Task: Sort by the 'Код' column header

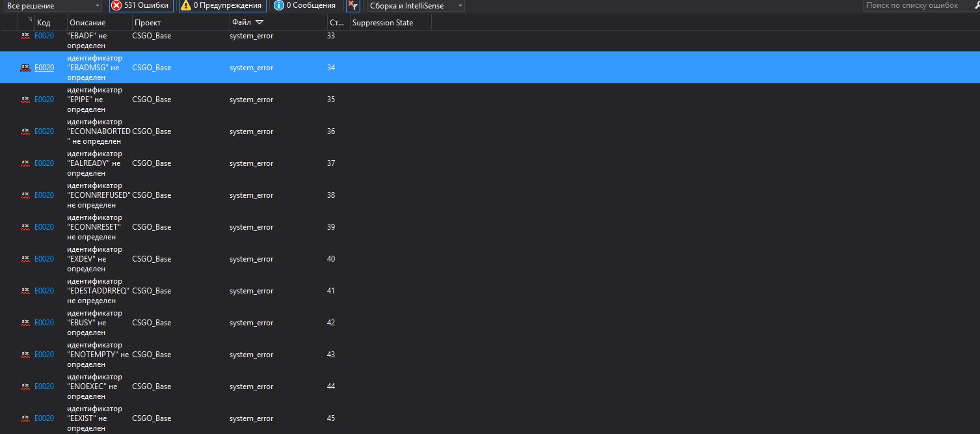Action: (x=44, y=23)
